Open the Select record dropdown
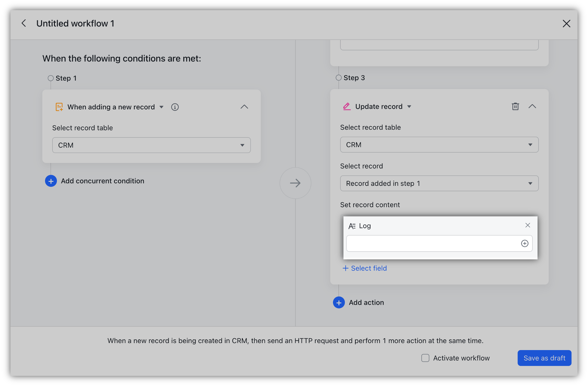 click(x=439, y=183)
